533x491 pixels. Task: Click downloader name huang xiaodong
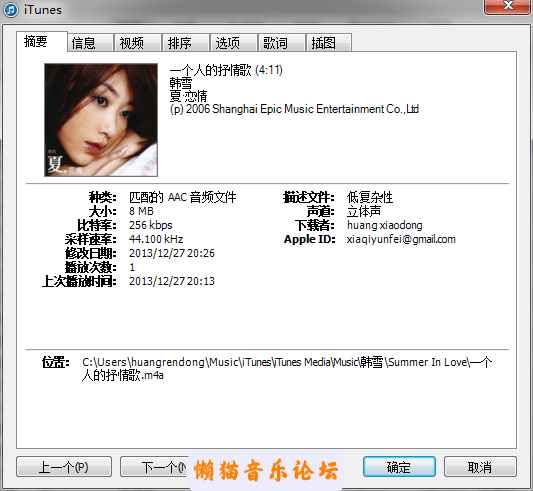[384, 225]
